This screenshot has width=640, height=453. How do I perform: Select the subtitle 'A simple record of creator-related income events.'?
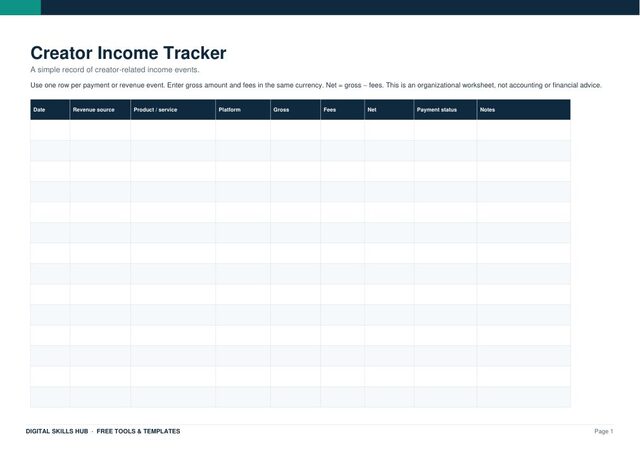[x=115, y=70]
